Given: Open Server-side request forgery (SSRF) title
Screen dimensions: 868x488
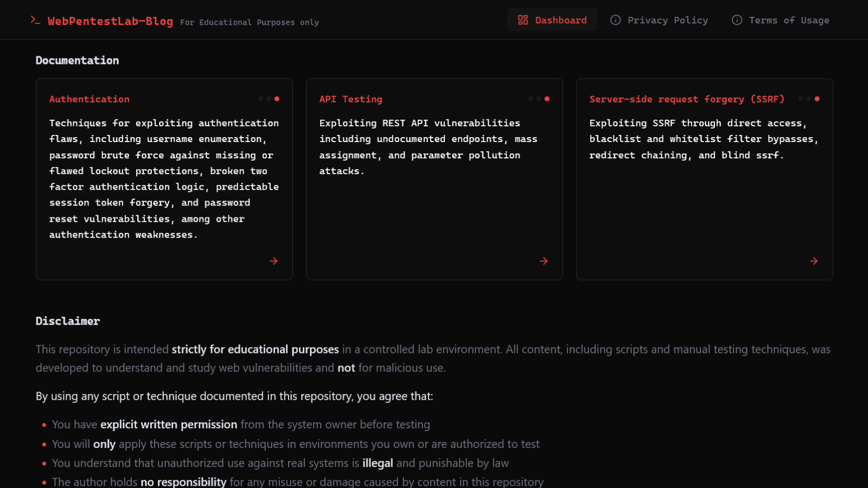Looking at the screenshot, I should pos(687,99).
